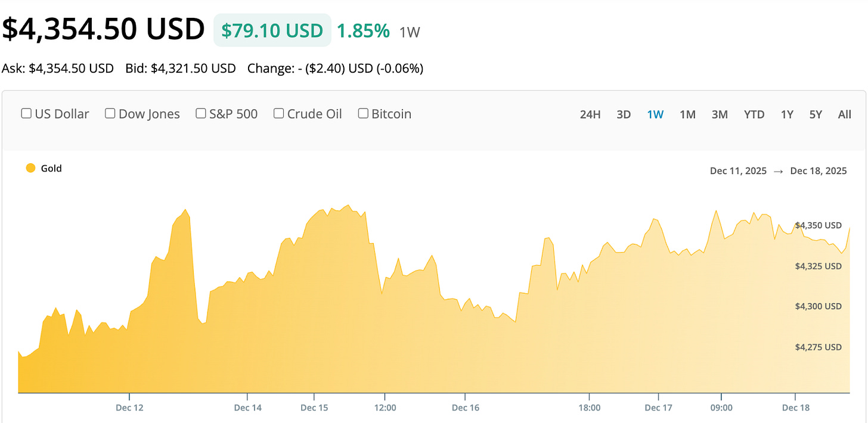Click the $4,325 USD axis label
Viewport: 868px width, 423px height.
(818, 266)
